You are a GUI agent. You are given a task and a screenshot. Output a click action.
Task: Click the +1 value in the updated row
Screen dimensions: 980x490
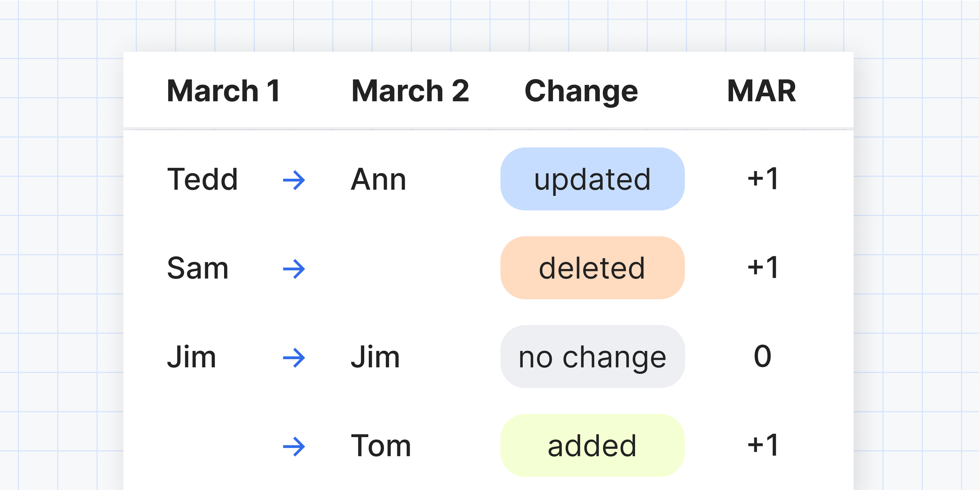coord(763,178)
